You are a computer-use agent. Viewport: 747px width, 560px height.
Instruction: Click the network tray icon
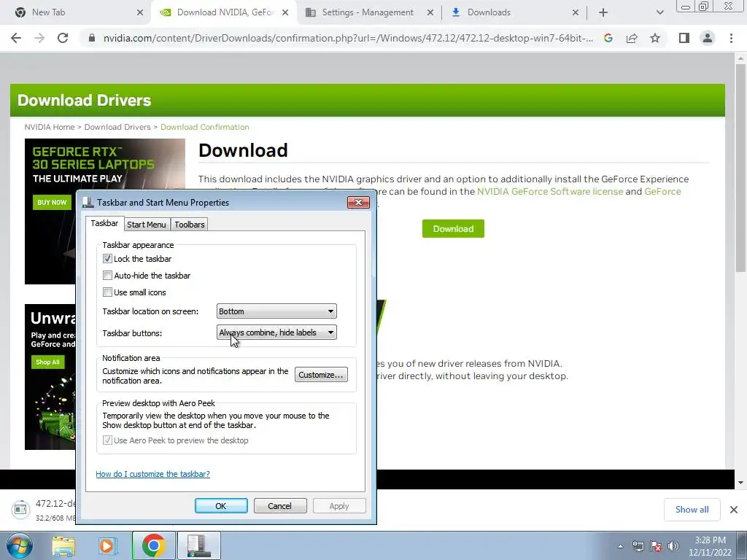point(638,546)
